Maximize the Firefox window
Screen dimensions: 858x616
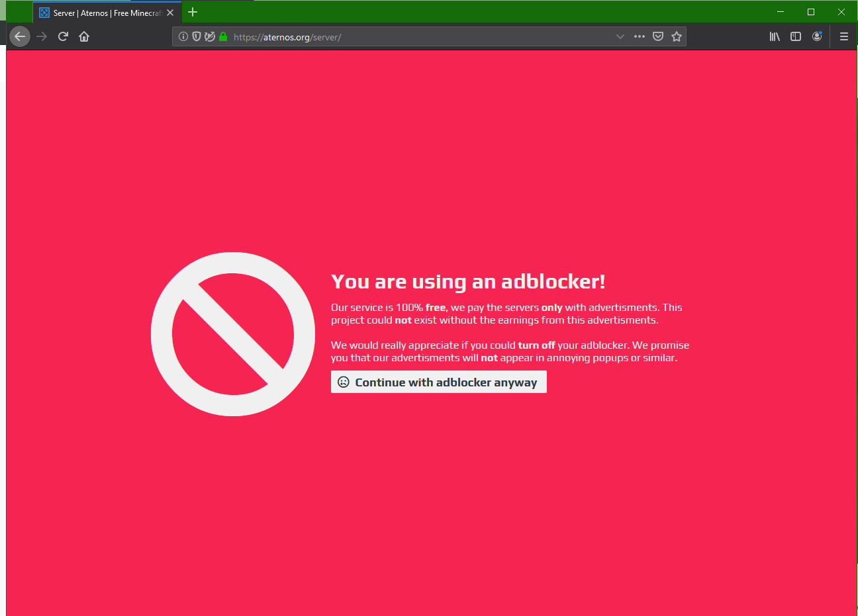(811, 12)
